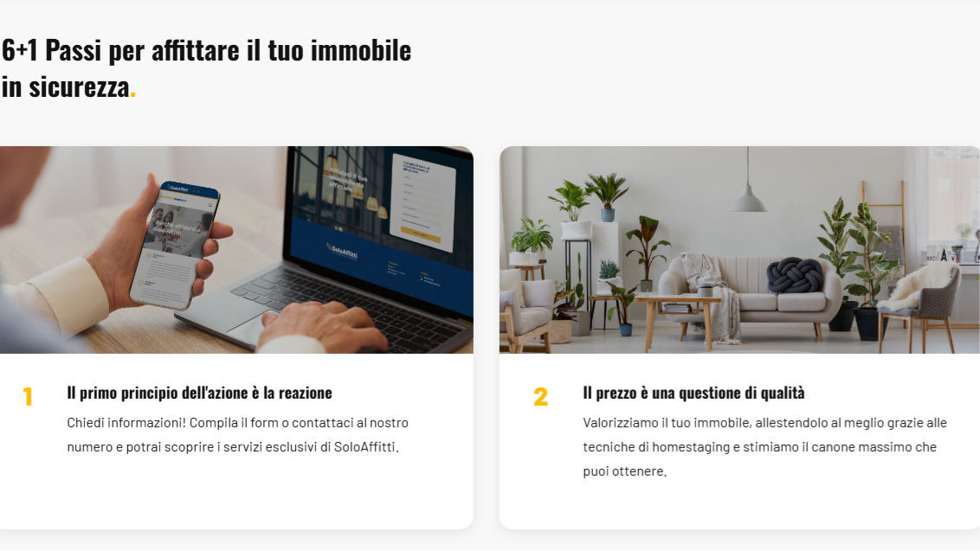The image size is (980, 551).
Task: Click heading 'Il prezzo è una questione di qualità'
Action: point(693,393)
